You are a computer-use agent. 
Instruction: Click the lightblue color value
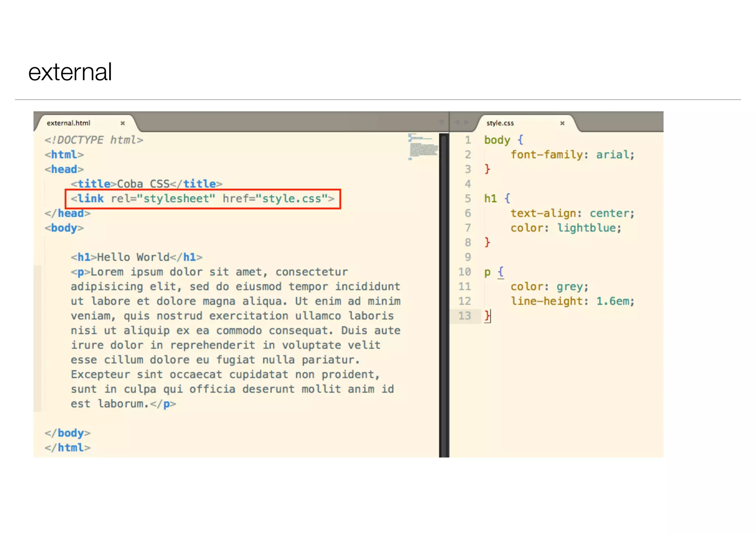586,228
